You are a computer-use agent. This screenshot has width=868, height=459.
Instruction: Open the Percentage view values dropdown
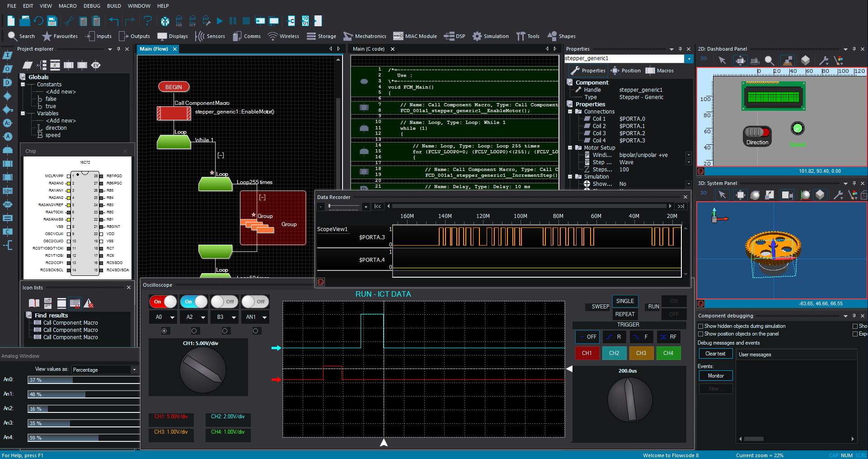coord(134,370)
